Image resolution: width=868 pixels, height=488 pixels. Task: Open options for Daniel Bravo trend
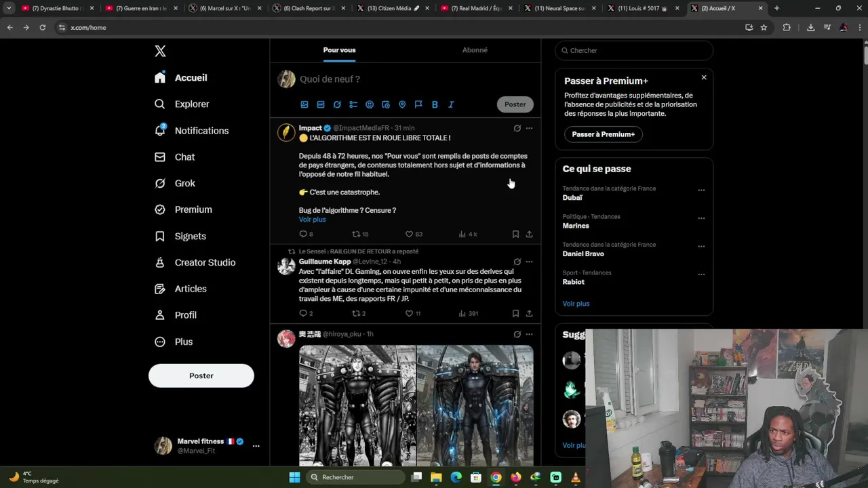point(701,247)
